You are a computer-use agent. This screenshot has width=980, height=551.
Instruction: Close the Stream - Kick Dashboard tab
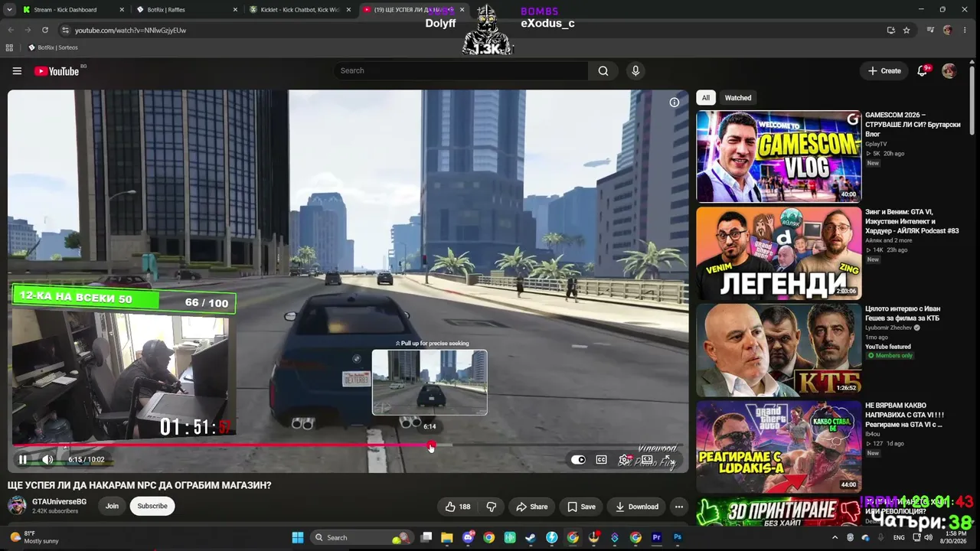122,10
